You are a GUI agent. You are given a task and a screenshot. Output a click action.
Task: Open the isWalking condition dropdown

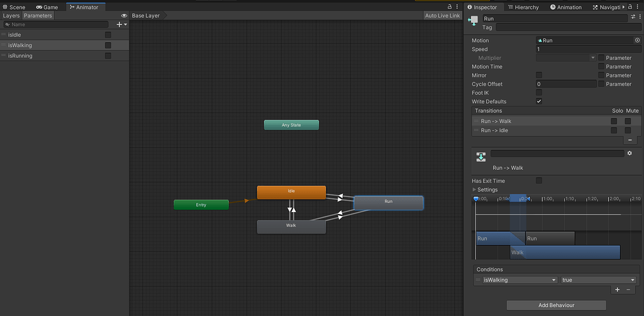pyautogui.click(x=519, y=280)
